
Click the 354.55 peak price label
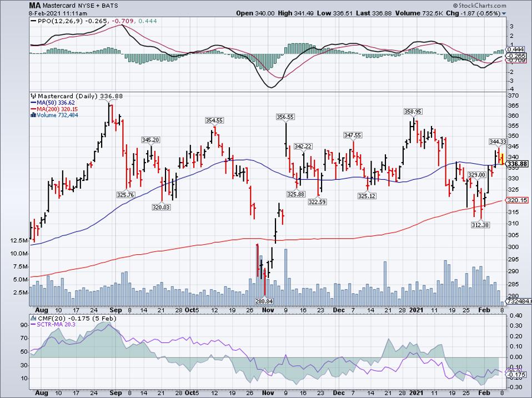[x=214, y=120]
